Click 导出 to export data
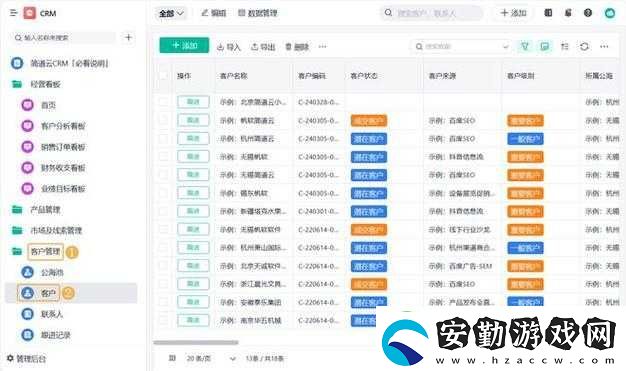Viewport: 626px width, 371px height. pos(263,47)
